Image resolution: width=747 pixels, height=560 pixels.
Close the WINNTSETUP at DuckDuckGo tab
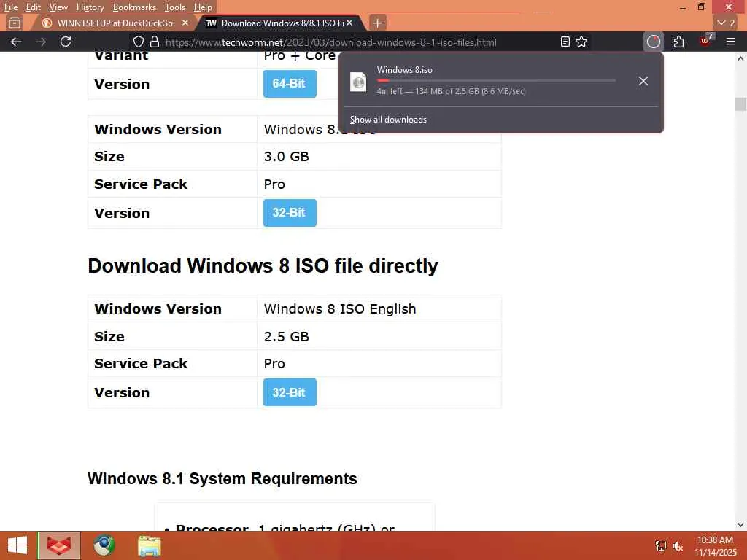185,23
